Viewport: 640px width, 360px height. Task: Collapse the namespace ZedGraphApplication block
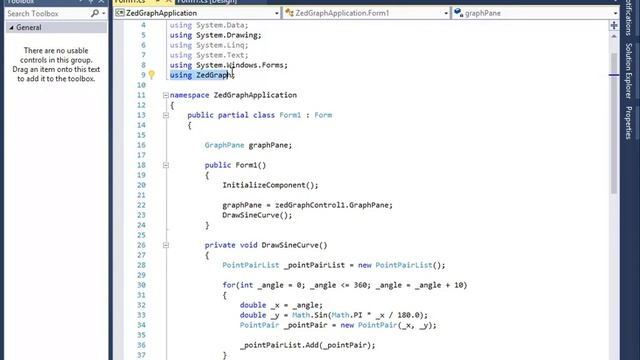(166, 95)
